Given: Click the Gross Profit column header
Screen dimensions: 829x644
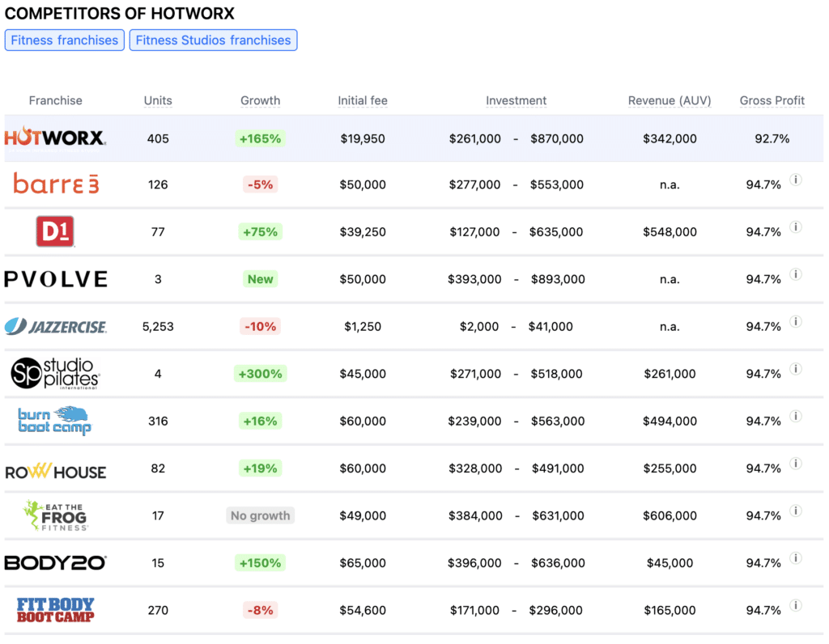Looking at the screenshot, I should [x=772, y=100].
